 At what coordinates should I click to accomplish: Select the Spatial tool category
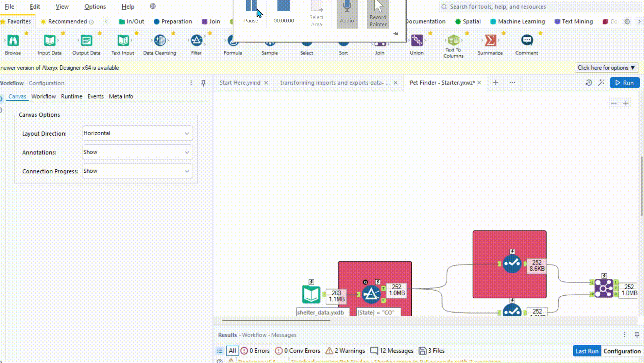click(468, 21)
